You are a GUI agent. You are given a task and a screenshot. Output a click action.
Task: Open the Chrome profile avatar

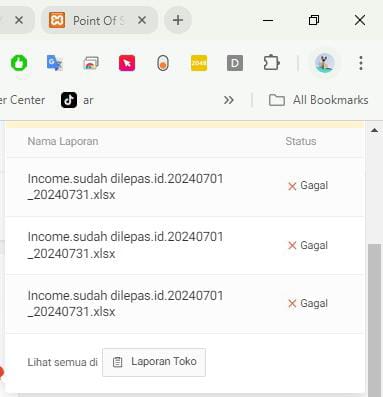325,63
